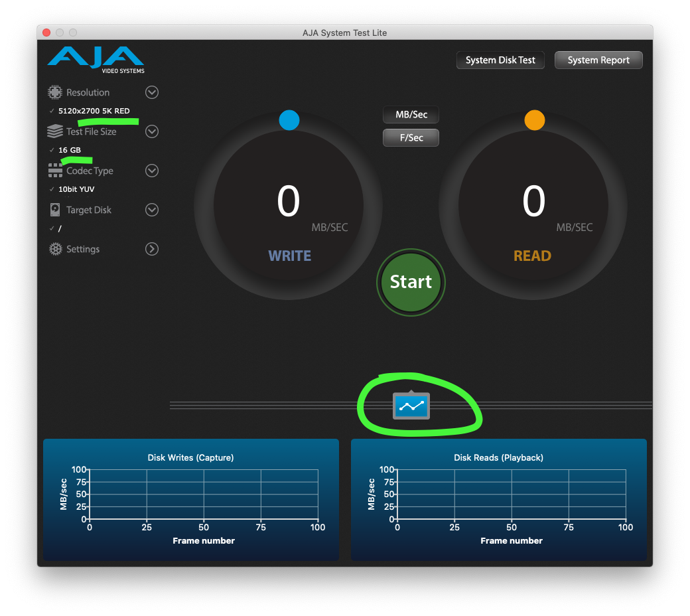The image size is (690, 616).
Task: Click the Test File Size label
Action: click(x=91, y=131)
